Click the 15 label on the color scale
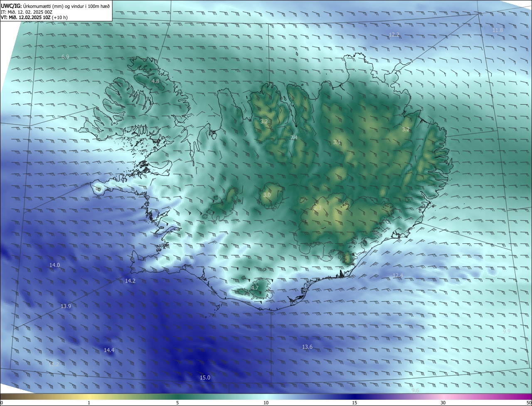Image resolution: width=532 pixels, height=406 pixels. [355, 403]
